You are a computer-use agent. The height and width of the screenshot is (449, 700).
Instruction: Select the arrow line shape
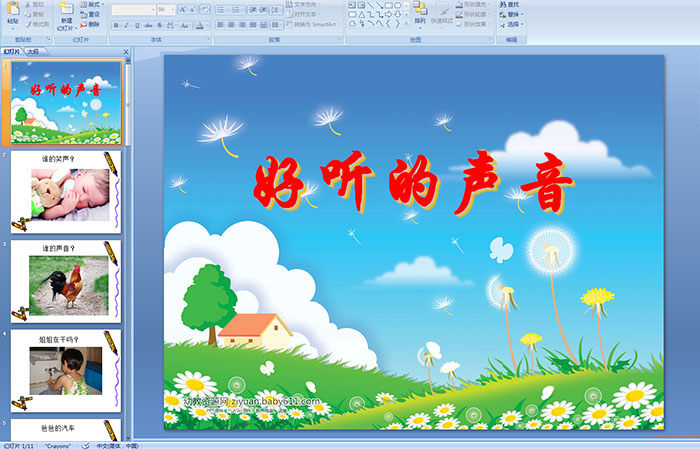click(x=379, y=5)
